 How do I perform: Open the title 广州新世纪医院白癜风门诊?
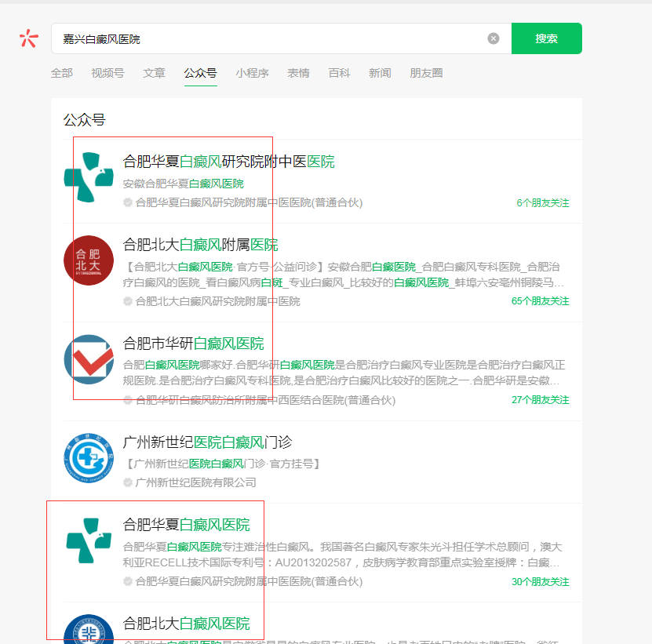point(207,442)
